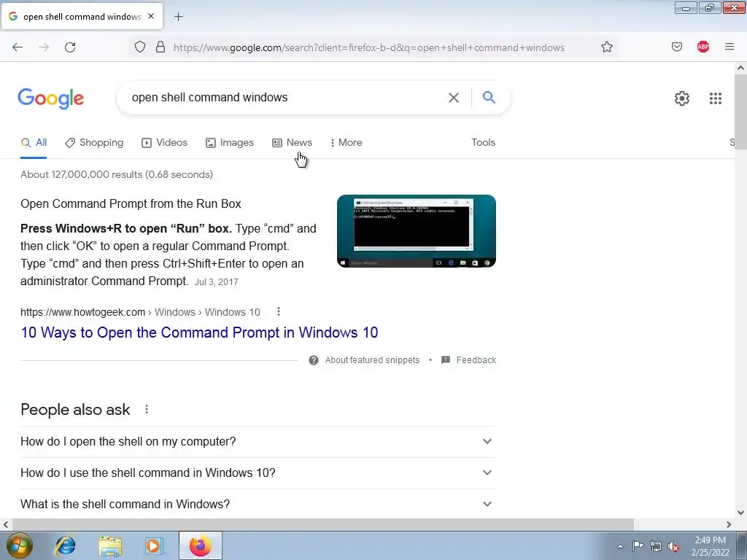The width and height of the screenshot is (747, 560).
Task: Click 'About 127,000,000 results' text
Action: pyautogui.click(x=117, y=174)
